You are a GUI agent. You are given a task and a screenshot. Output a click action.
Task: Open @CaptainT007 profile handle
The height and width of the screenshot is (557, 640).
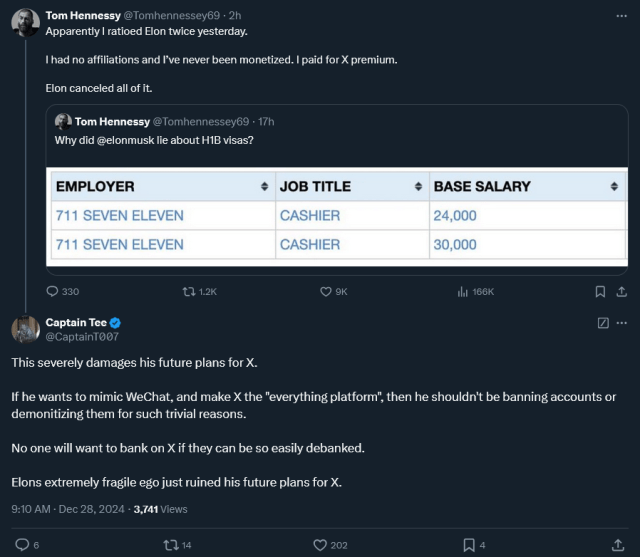82,337
